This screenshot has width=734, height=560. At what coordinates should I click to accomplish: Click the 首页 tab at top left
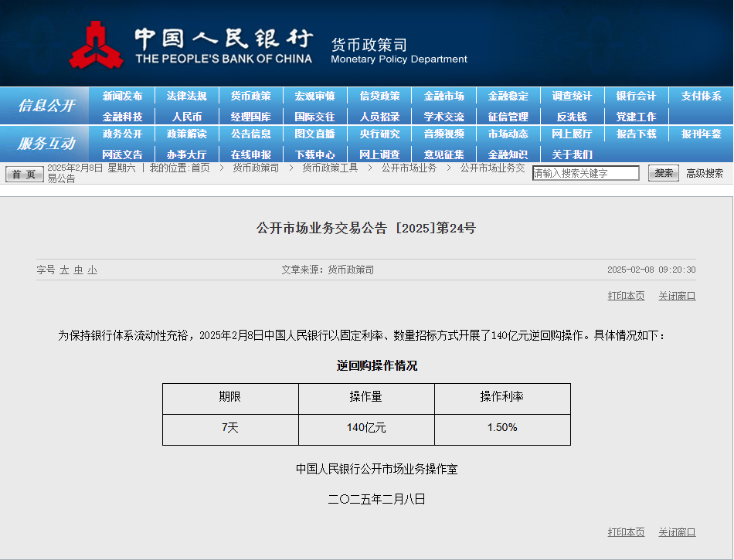tap(25, 173)
